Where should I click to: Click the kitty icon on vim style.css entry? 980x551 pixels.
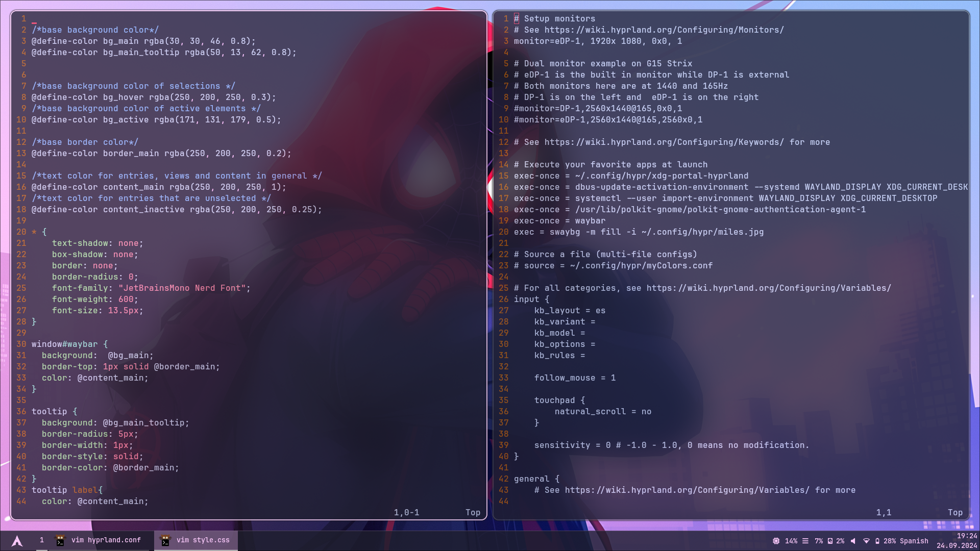coord(165,540)
